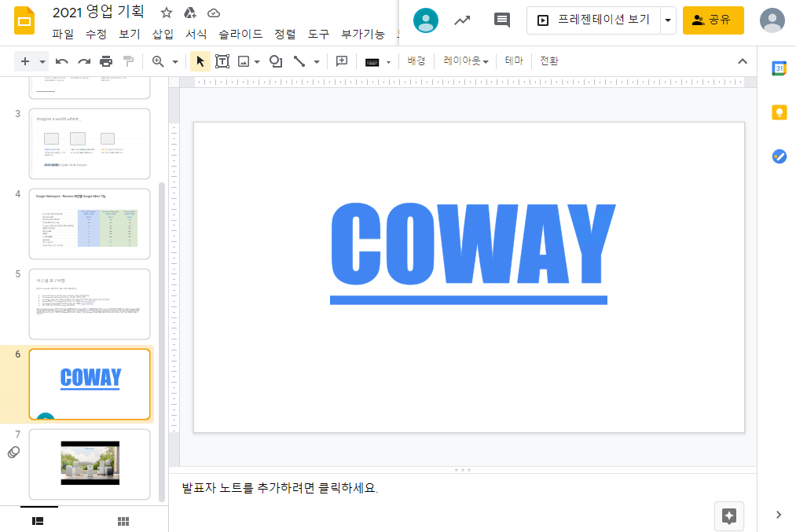Open Google Tasks side panel icon

(x=779, y=156)
